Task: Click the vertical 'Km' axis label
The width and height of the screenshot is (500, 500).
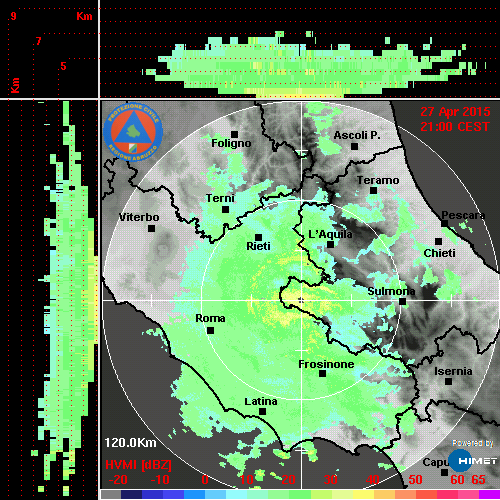Action: coord(15,85)
